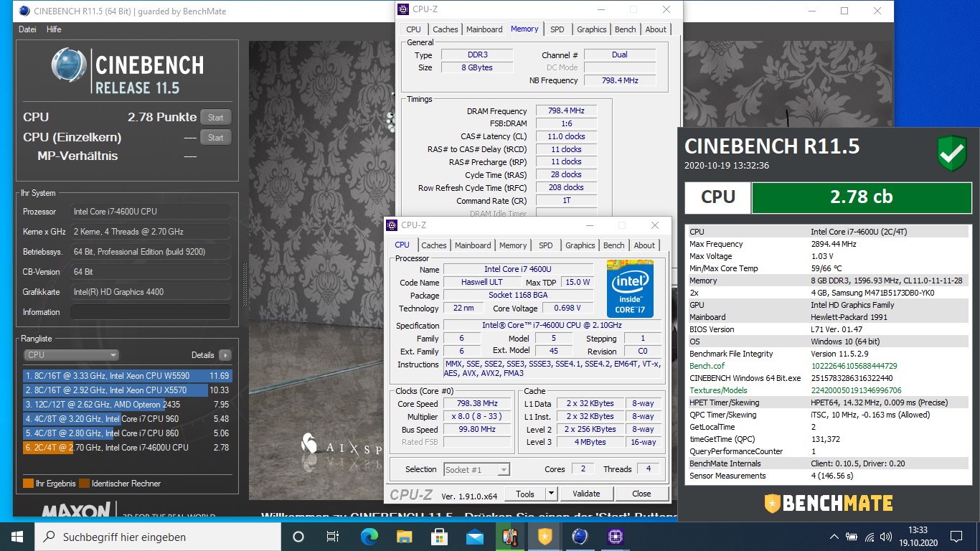Click Rangliste Details arrow button

point(225,355)
